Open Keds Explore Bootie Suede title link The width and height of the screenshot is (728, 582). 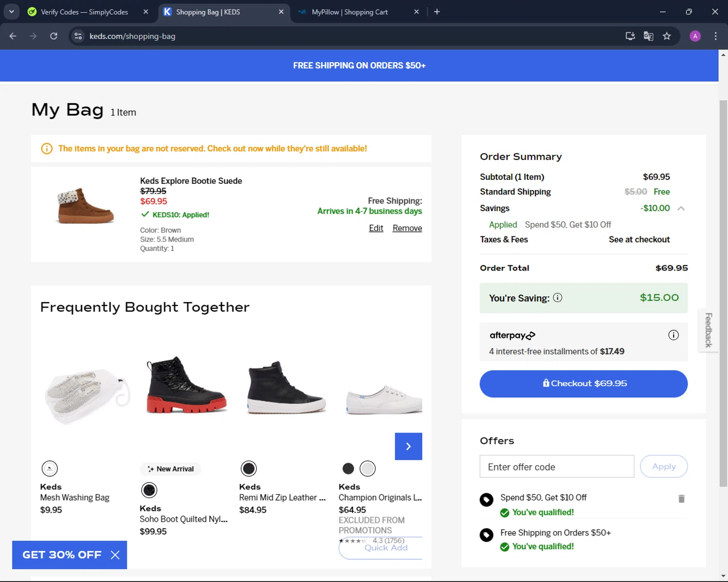pyautogui.click(x=191, y=181)
